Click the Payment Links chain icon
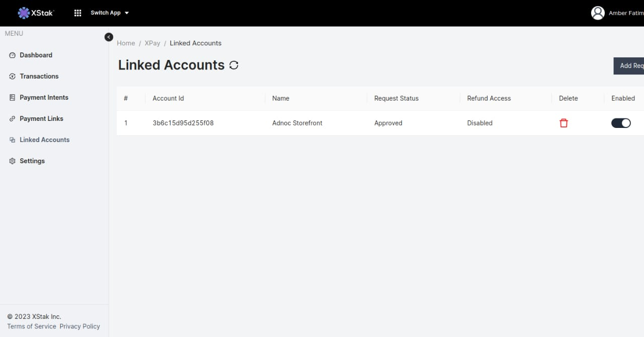The image size is (644, 337). pyautogui.click(x=13, y=119)
